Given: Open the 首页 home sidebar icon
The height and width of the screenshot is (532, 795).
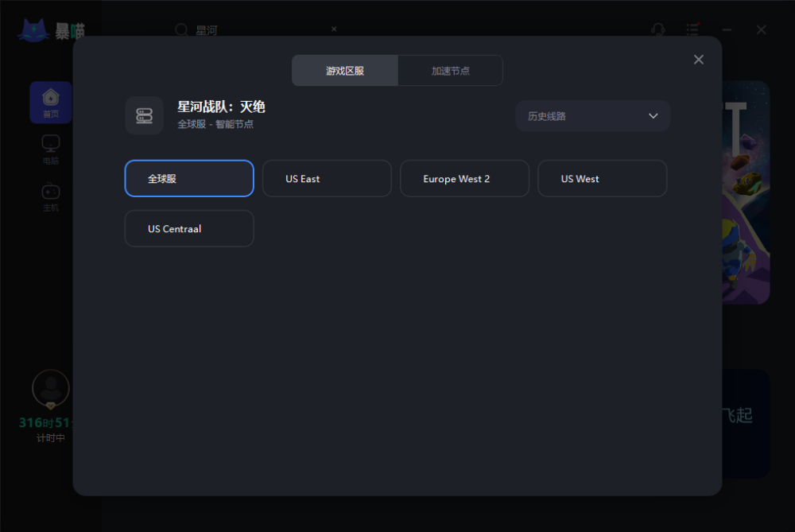Looking at the screenshot, I should coord(51,103).
